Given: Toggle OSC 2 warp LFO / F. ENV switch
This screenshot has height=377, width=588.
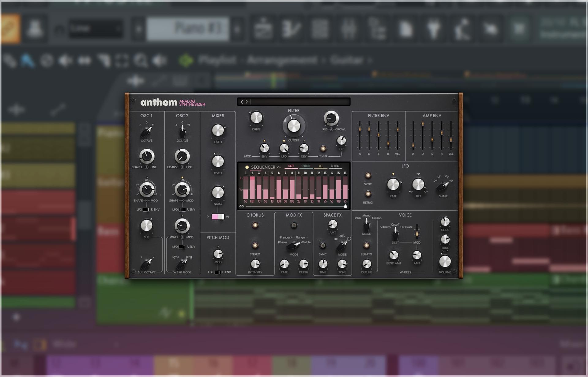Looking at the screenshot, I should 182,247.
